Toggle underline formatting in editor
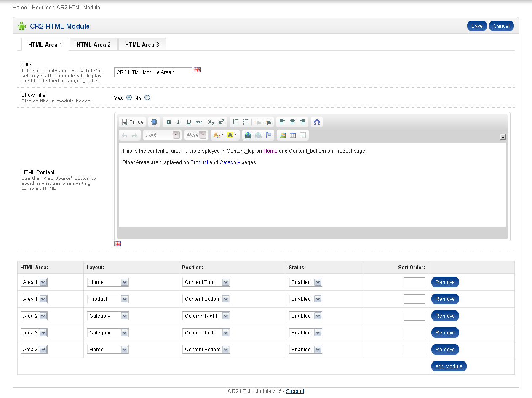 (189, 122)
